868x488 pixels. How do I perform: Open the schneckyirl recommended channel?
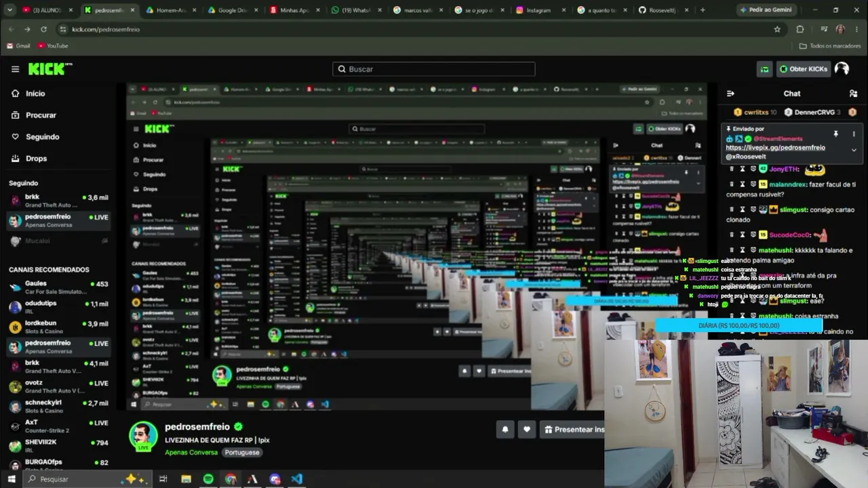[58, 406]
